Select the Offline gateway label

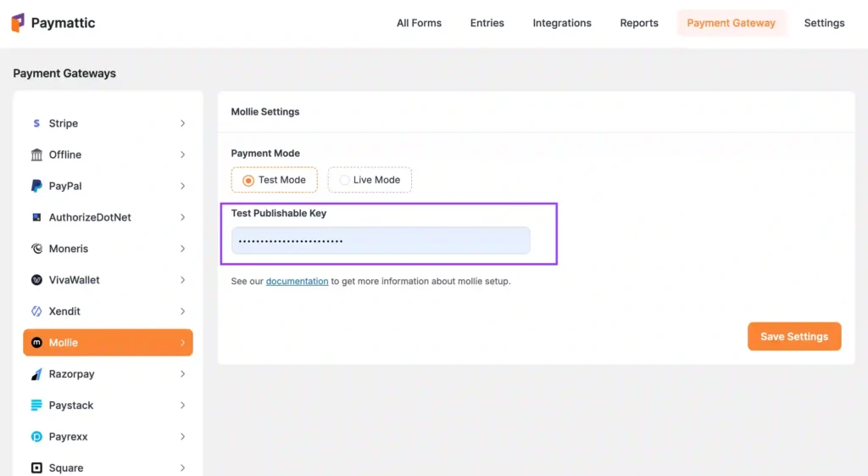pyautogui.click(x=64, y=154)
